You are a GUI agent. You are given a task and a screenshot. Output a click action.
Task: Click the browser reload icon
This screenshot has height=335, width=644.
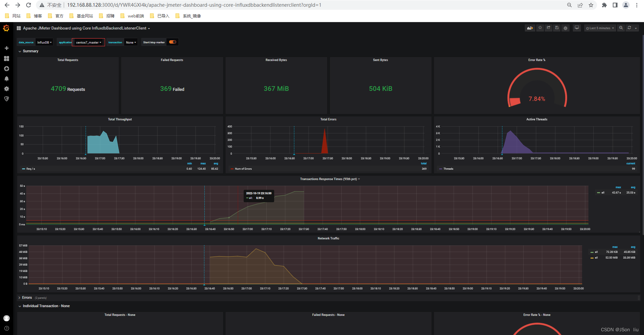click(x=29, y=5)
